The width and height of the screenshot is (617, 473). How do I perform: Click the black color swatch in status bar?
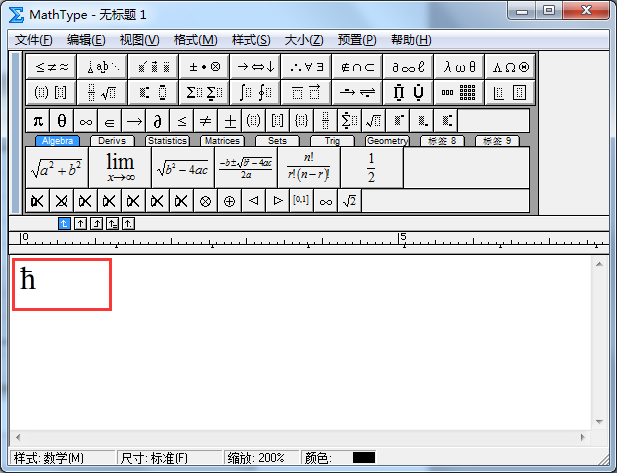coord(364,458)
